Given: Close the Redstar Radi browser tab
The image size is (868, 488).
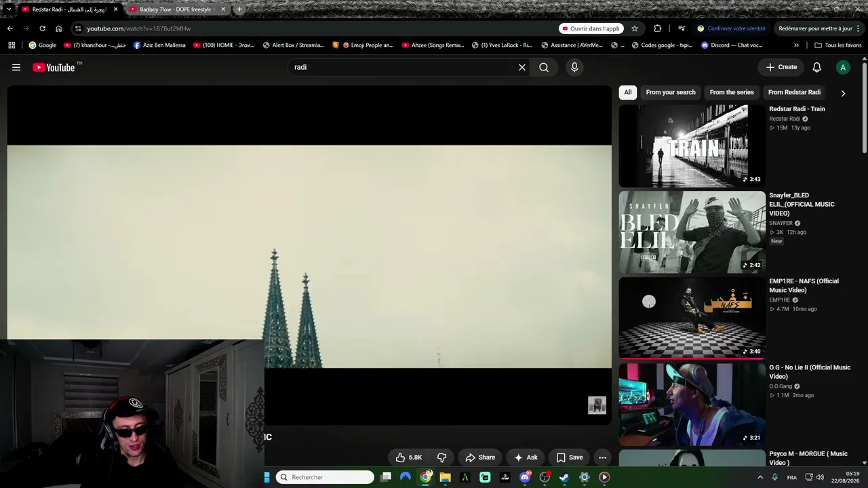Looking at the screenshot, I should click(116, 9).
